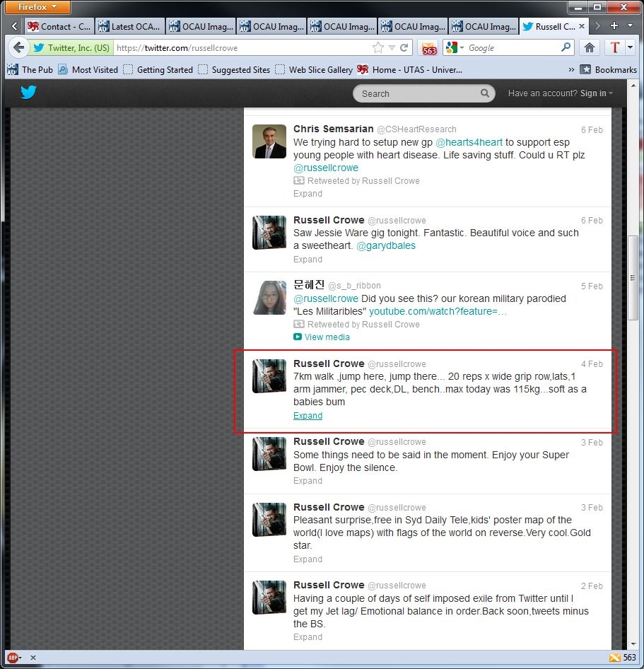This screenshot has width=644, height=669.
Task: Click the View media play icon
Action: 298,337
